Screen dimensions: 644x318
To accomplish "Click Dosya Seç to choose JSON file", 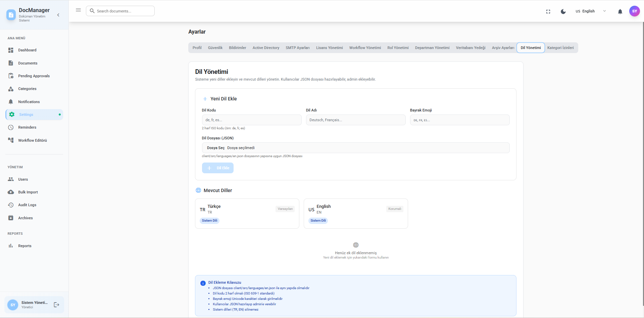I will tap(215, 148).
